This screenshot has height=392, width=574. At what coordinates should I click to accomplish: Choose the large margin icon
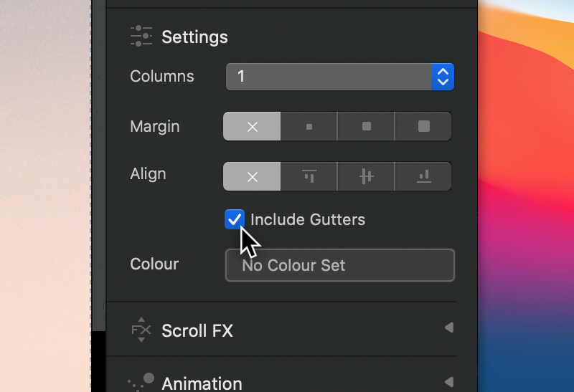point(423,127)
